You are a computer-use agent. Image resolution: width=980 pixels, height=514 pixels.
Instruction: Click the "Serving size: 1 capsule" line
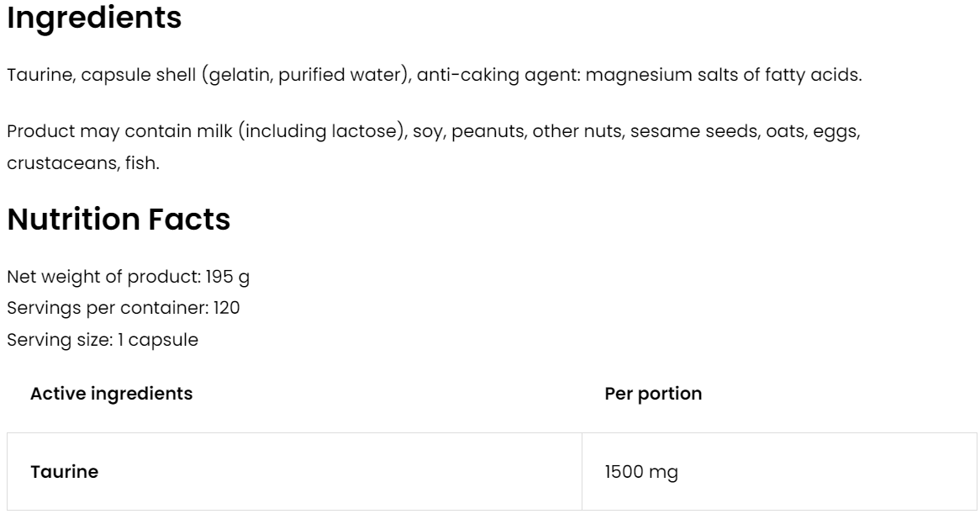pos(103,340)
